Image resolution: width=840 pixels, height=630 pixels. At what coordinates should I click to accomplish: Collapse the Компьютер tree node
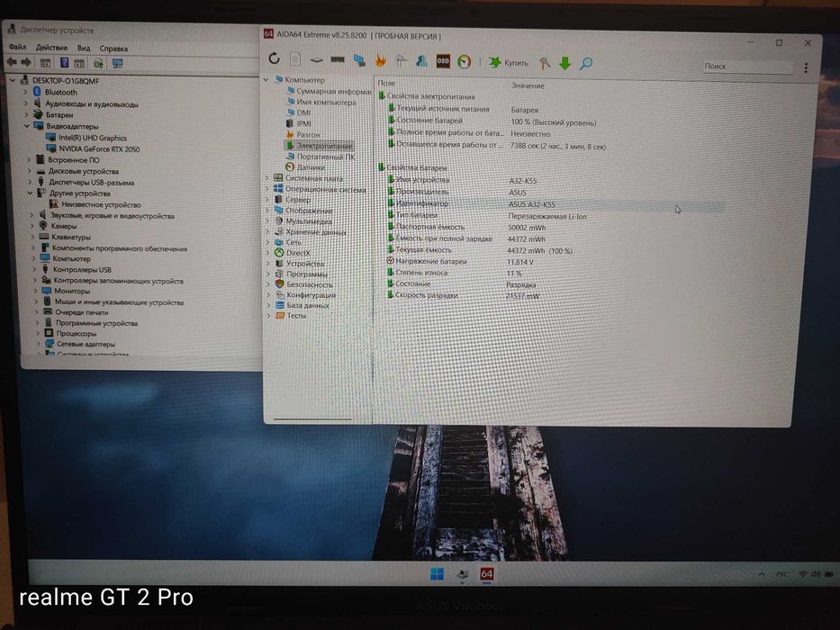(266, 79)
